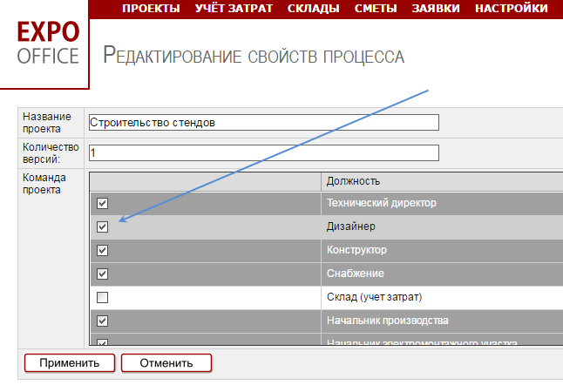Select the Склад (учет затрат) row text
563x392 pixels.
click(373, 298)
